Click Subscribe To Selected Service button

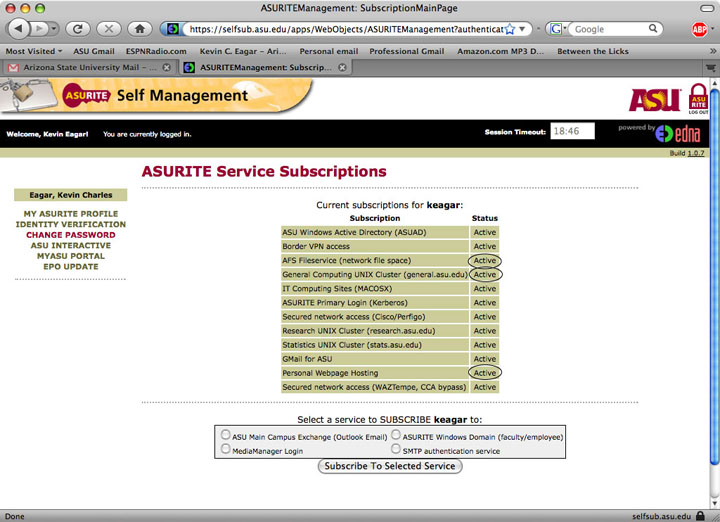pos(390,466)
